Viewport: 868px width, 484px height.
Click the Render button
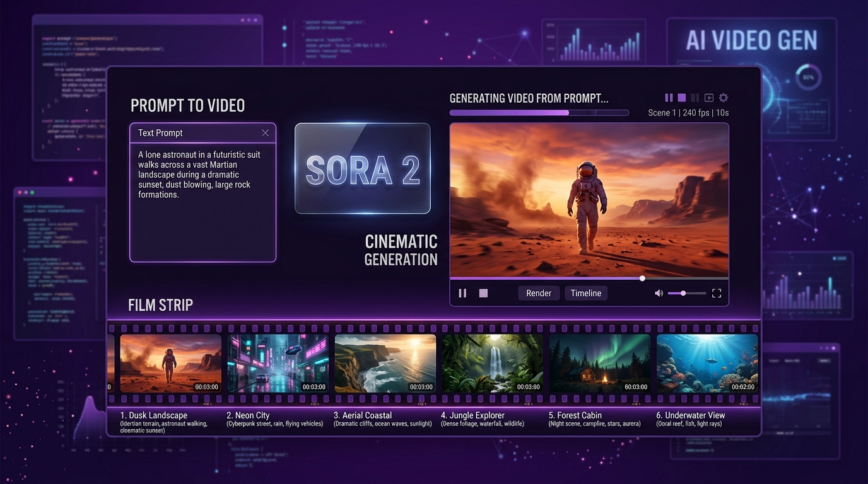coord(539,292)
